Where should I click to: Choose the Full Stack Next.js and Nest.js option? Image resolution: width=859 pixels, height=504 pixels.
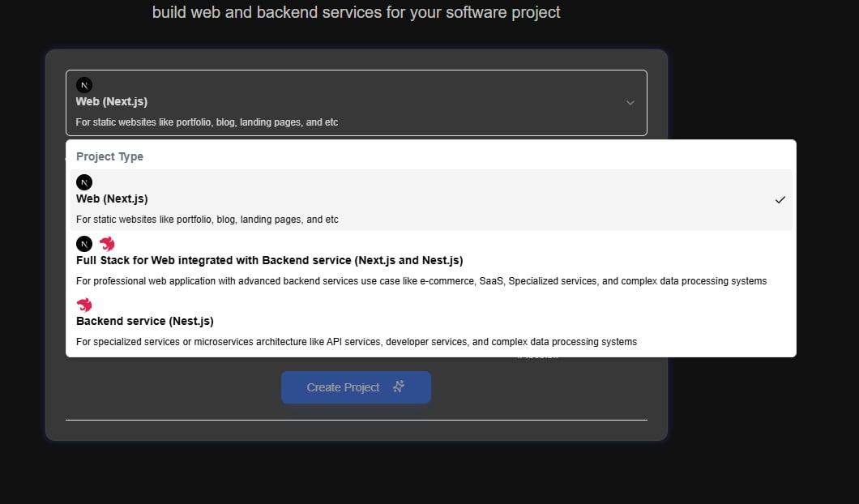430,261
